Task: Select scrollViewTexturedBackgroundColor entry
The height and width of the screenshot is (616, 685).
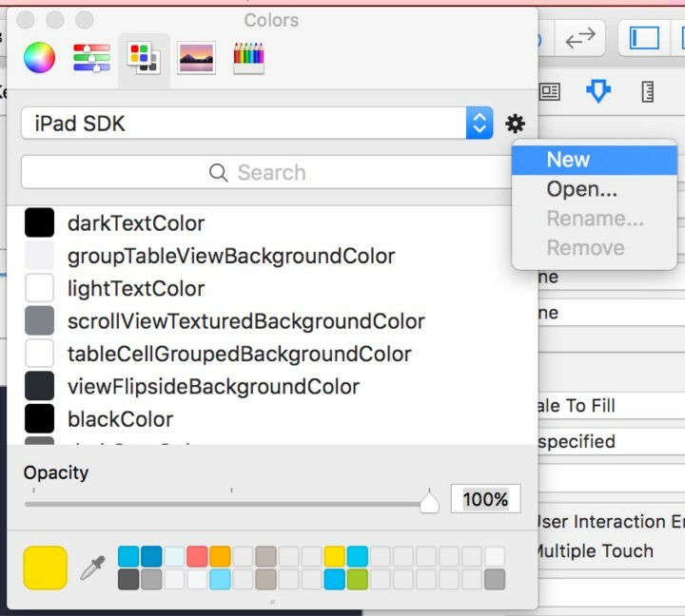Action: tap(245, 321)
